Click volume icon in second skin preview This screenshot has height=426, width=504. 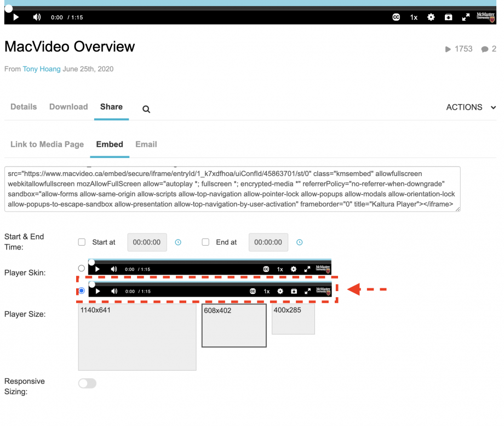pos(114,291)
